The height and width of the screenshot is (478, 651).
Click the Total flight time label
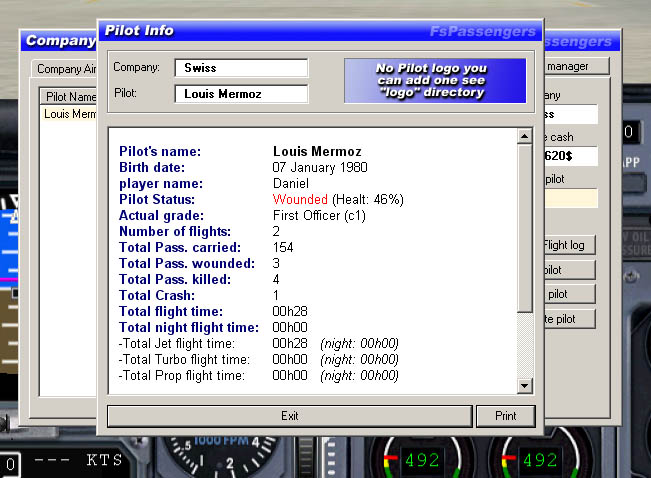pos(171,312)
